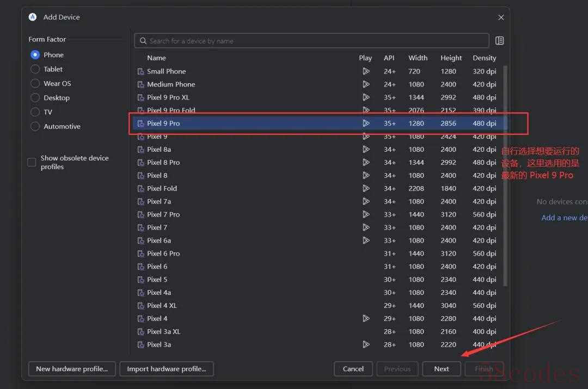This screenshot has height=389, width=588.
Task: Select the Pixel 4a device row
Action: (318, 292)
